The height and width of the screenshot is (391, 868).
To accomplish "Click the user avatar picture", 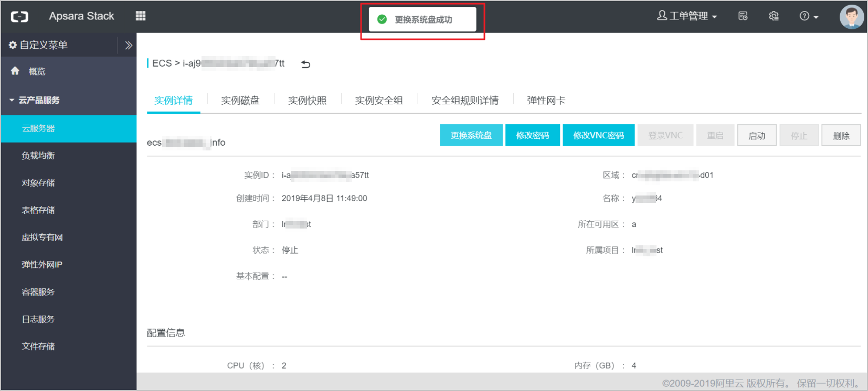I will (851, 17).
